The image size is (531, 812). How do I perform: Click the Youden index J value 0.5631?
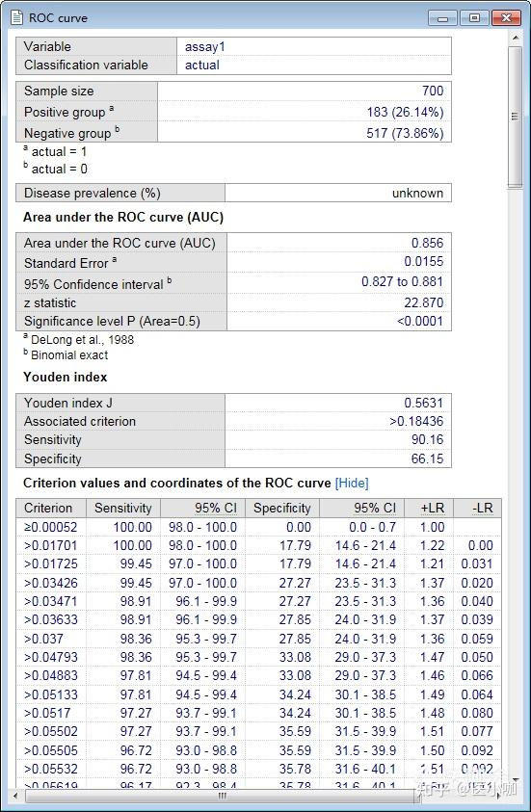(338, 403)
